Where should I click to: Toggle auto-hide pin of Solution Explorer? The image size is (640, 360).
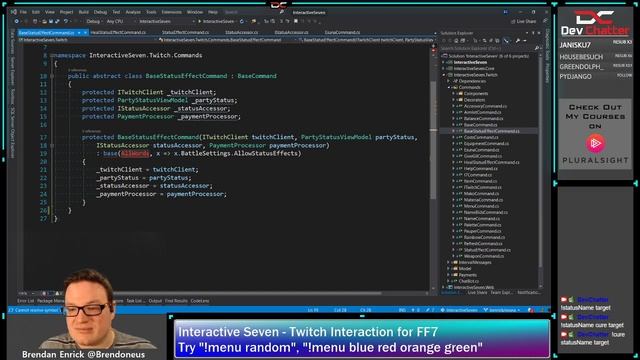pos(533,33)
